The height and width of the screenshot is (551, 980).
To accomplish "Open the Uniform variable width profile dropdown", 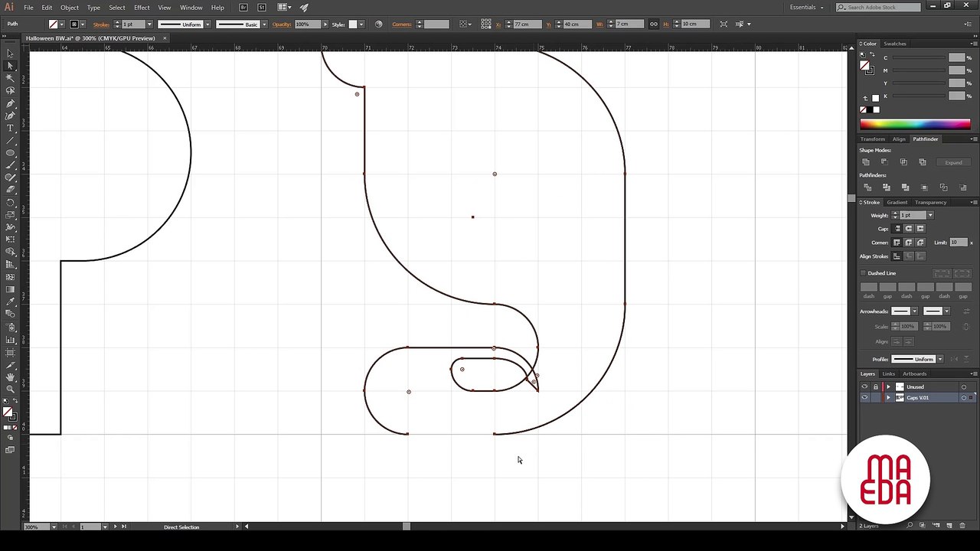I will 207,24.
